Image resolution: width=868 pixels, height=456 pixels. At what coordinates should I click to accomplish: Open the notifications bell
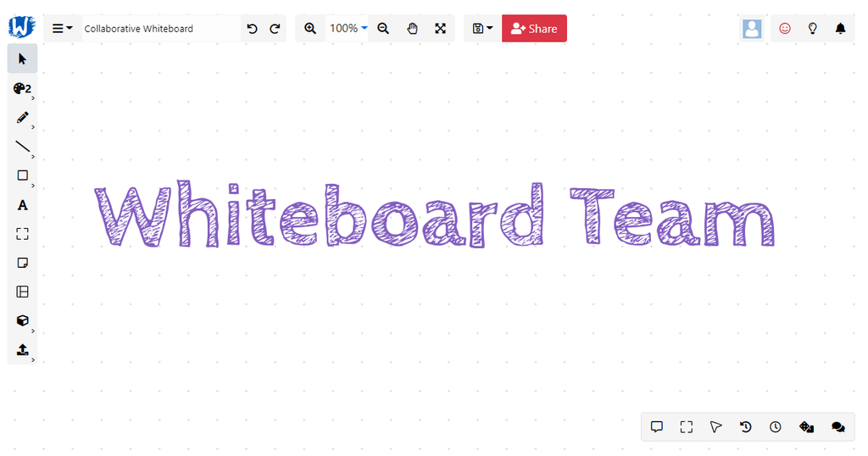(840, 28)
